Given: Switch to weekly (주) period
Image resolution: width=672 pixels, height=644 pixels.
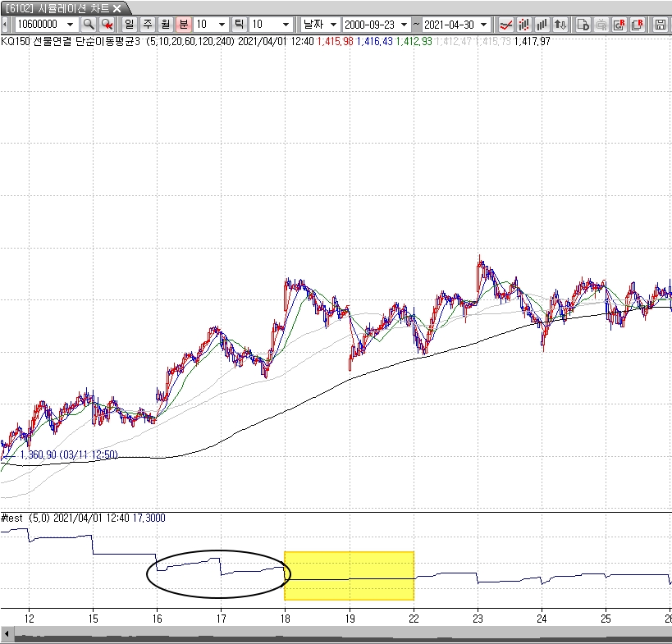Looking at the screenshot, I should tap(147, 25).
